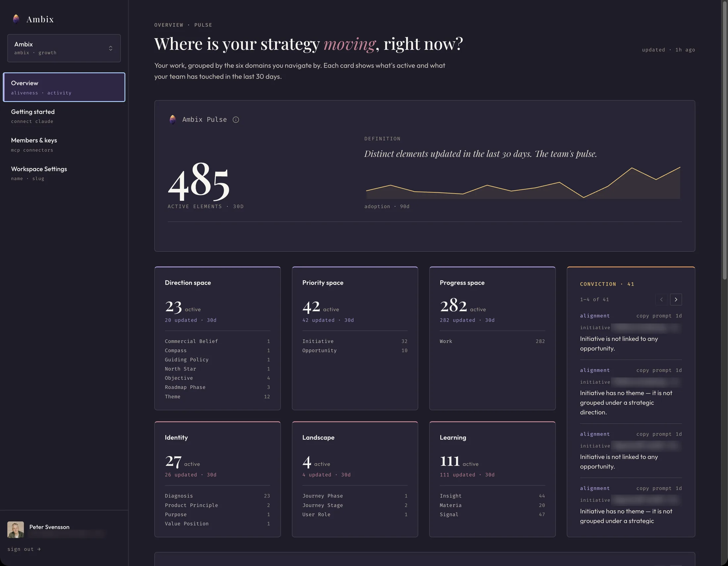Click the Ambix Pulse gem icon
The width and height of the screenshot is (728, 566).
173,119
